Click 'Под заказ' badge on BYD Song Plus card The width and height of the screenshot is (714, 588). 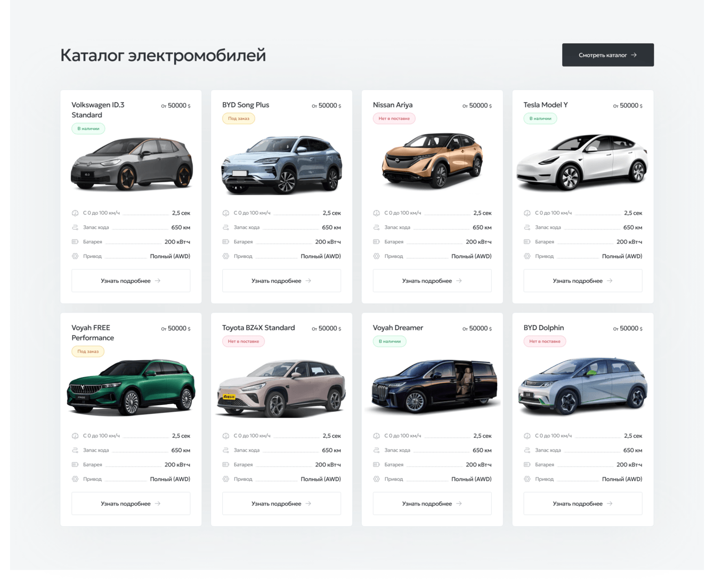point(239,118)
